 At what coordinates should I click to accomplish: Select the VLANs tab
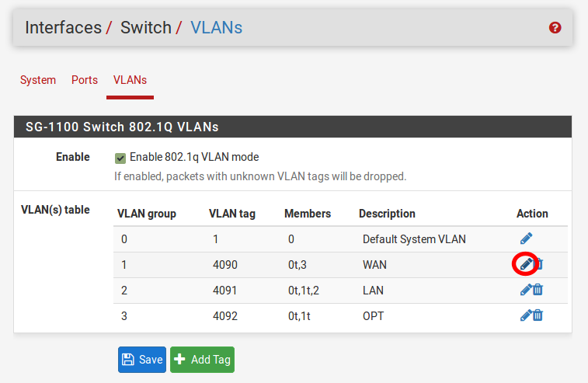(x=130, y=80)
